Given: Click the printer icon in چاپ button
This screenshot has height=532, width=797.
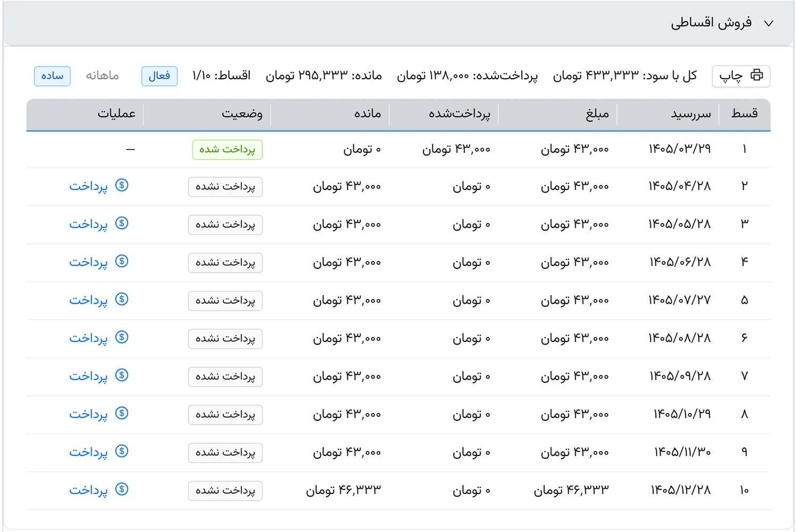Looking at the screenshot, I should 757,75.
